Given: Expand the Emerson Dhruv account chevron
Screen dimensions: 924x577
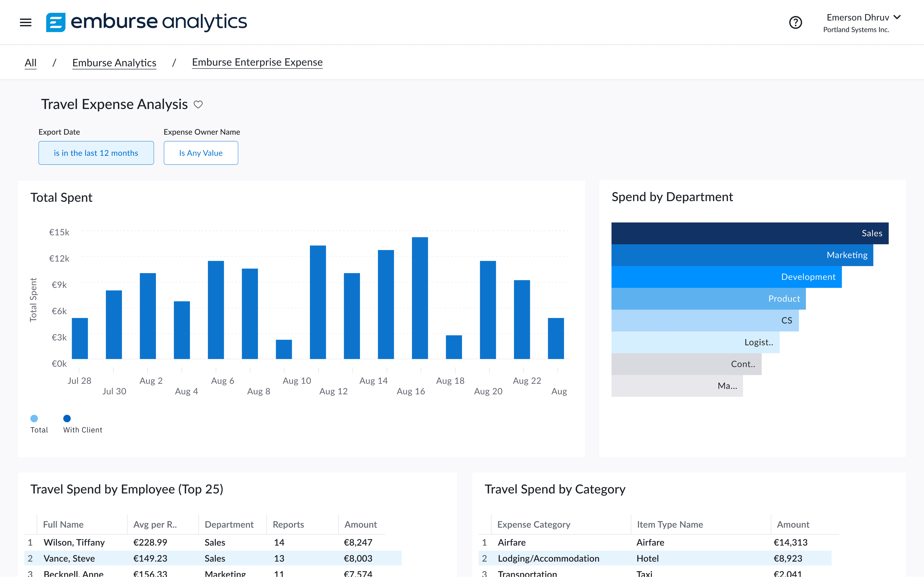Looking at the screenshot, I should point(897,17).
